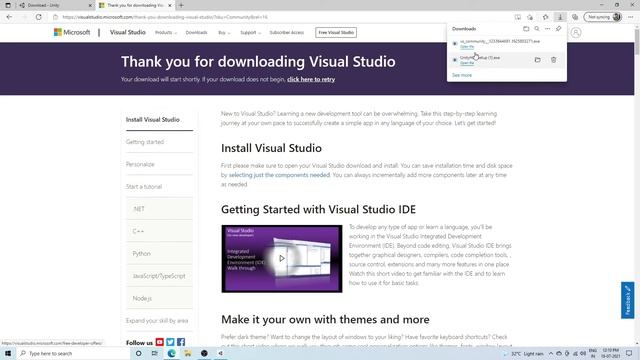The width and height of the screenshot is (640, 360).
Task: Click Open file under vs_community exe
Action: [467, 47]
